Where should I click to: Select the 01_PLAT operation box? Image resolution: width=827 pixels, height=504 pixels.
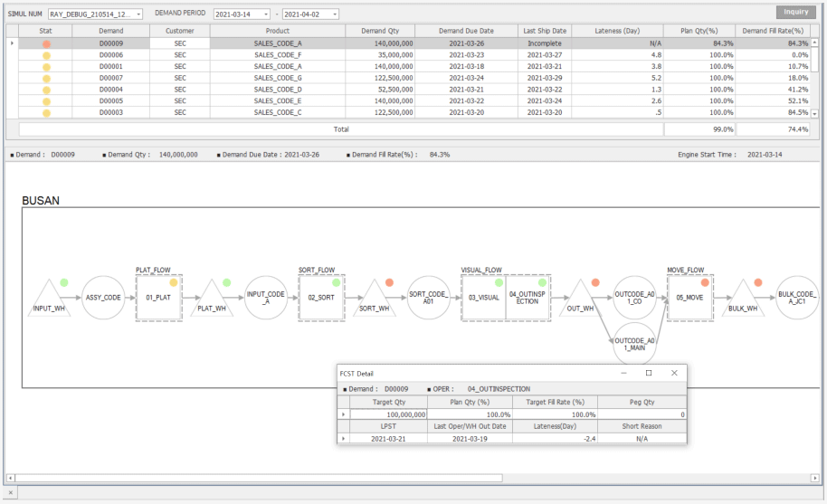[x=157, y=298]
